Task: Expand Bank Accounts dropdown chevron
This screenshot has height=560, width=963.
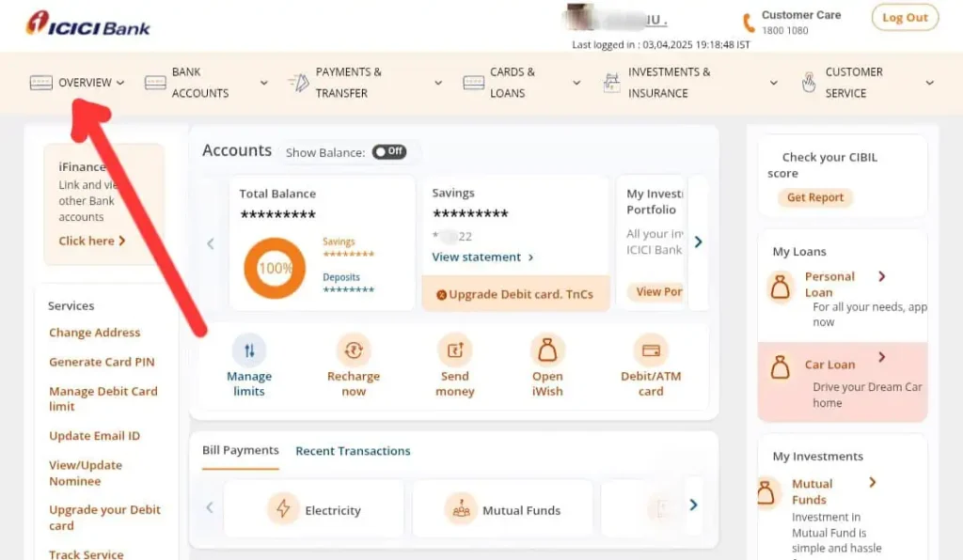Action: pos(264,83)
